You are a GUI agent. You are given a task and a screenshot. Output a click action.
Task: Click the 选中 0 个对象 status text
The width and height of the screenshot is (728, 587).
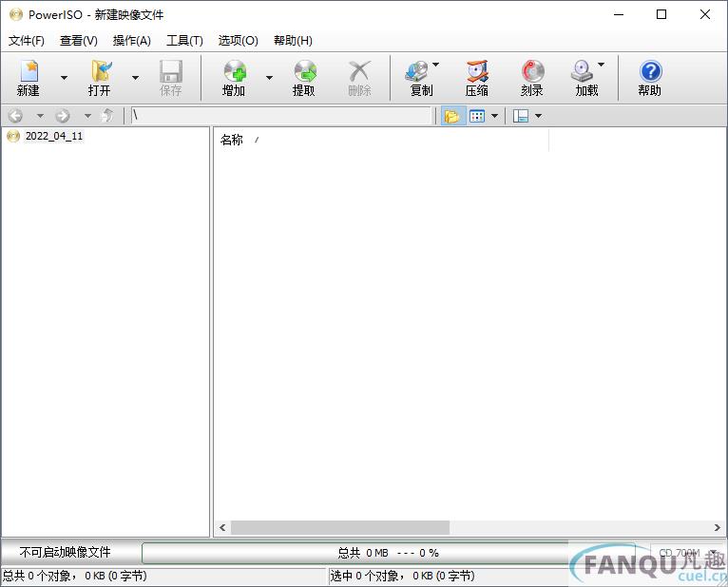tap(403, 576)
